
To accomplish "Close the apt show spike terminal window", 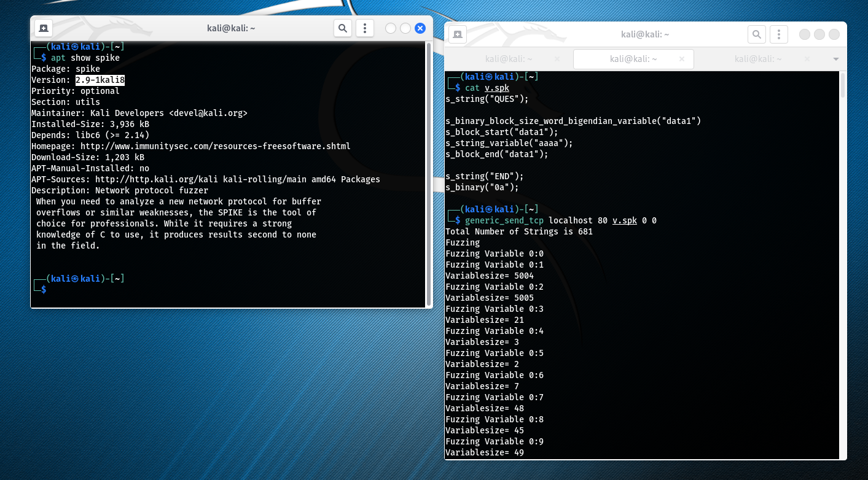I will [420, 28].
